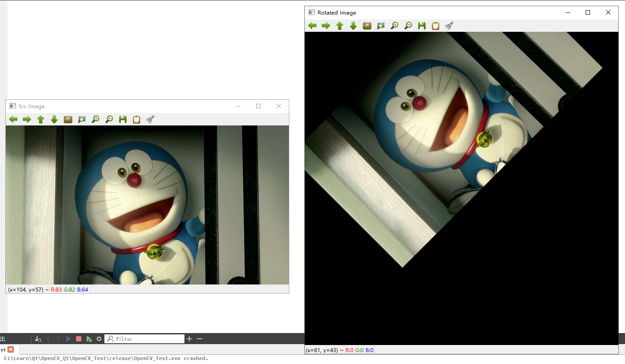This screenshot has width=625, height=364.
Task: Open display properties in Src Image window
Action: 150,119
